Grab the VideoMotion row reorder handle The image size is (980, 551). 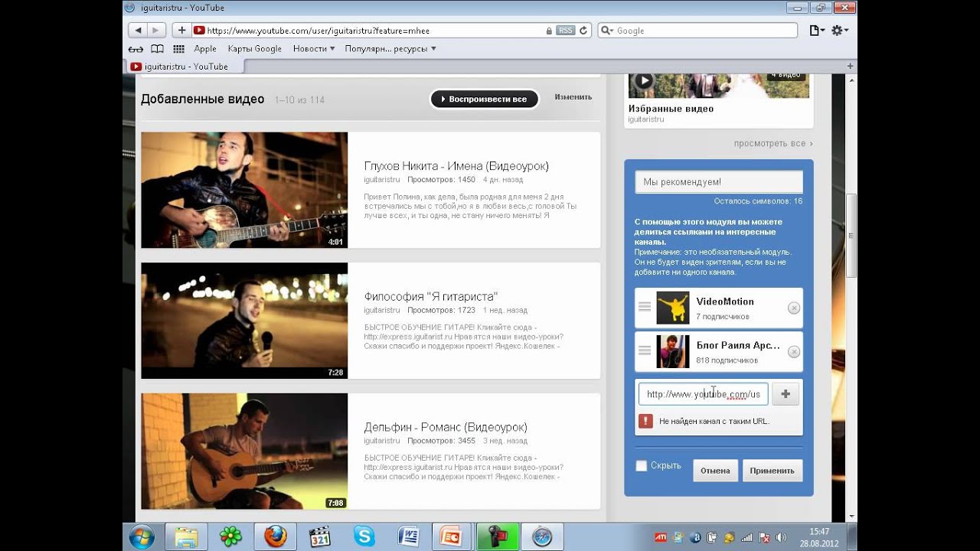pyautogui.click(x=645, y=307)
